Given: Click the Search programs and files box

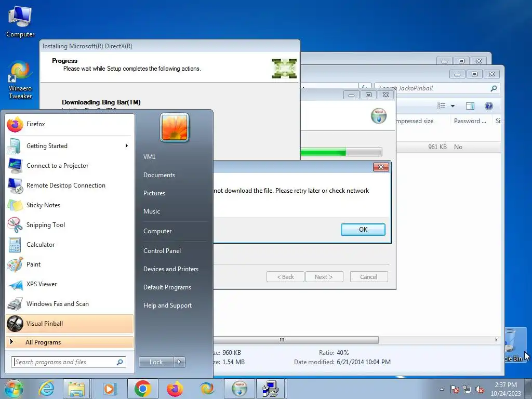Looking at the screenshot, I should pos(68,362).
